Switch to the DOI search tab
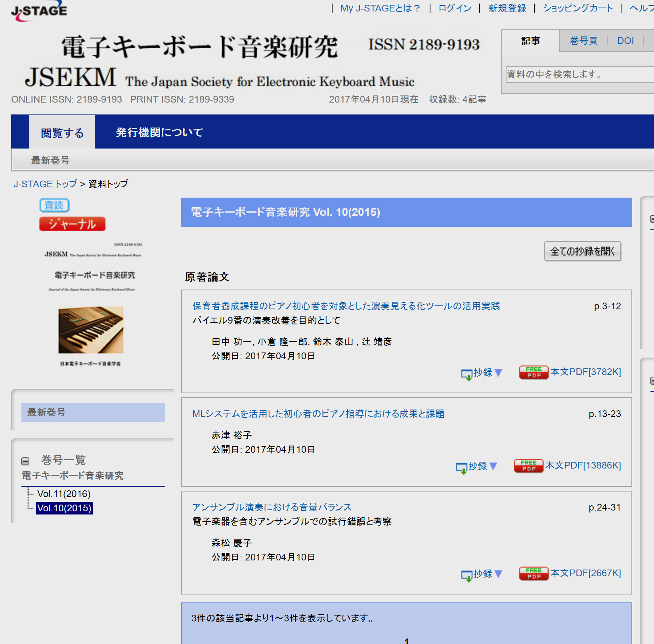The height and width of the screenshot is (644, 654). click(625, 41)
